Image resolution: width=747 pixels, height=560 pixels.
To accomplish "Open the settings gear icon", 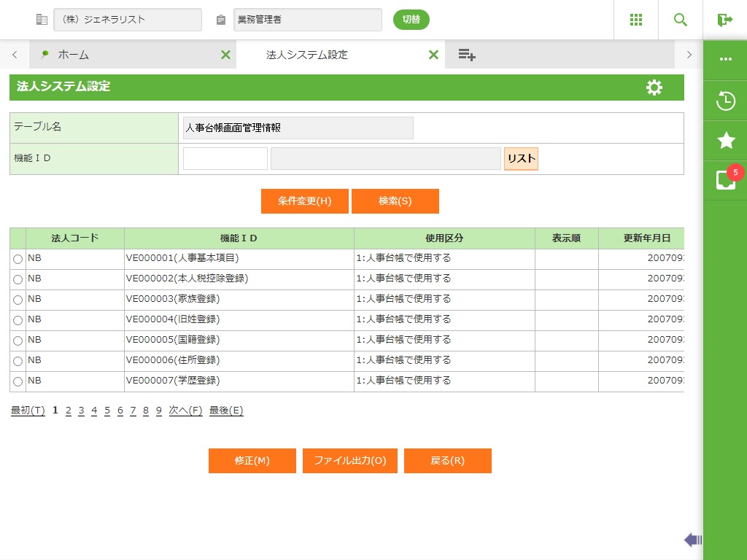I will [x=654, y=87].
